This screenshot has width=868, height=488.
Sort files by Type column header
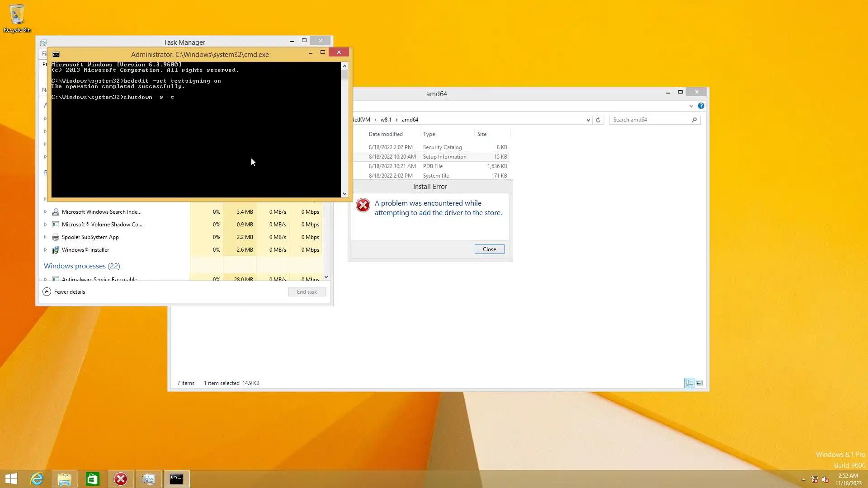pos(429,134)
